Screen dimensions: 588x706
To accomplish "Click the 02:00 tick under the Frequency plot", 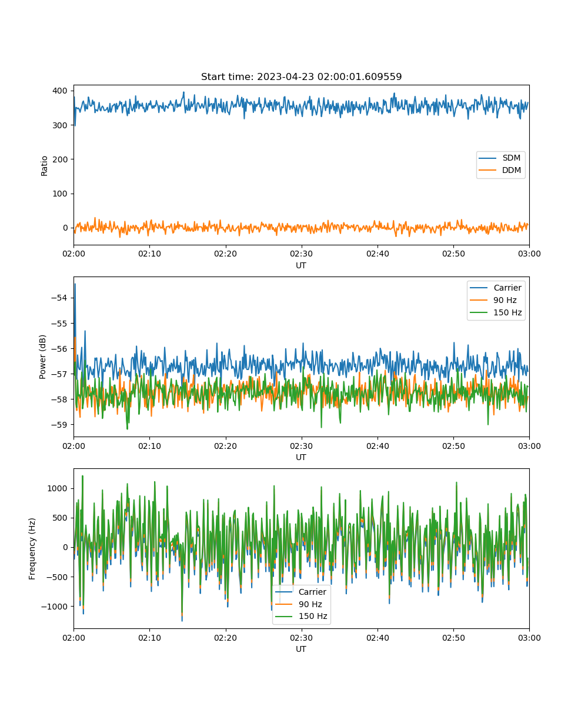I will coord(73,637).
